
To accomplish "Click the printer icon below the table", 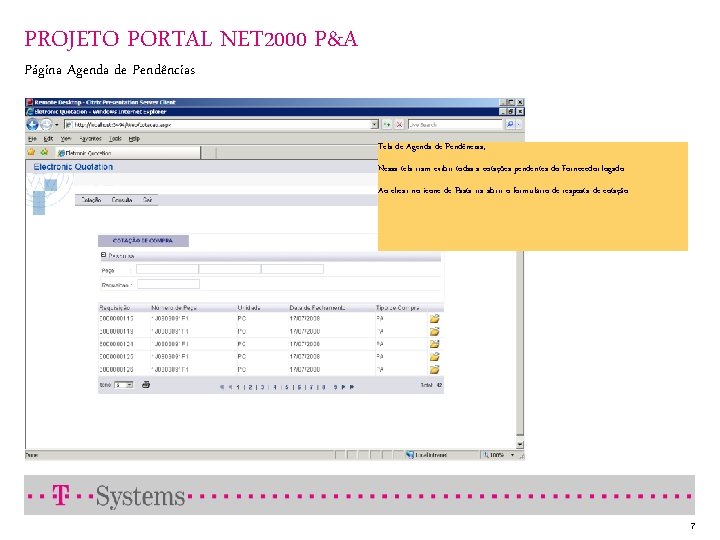I will click(x=146, y=385).
